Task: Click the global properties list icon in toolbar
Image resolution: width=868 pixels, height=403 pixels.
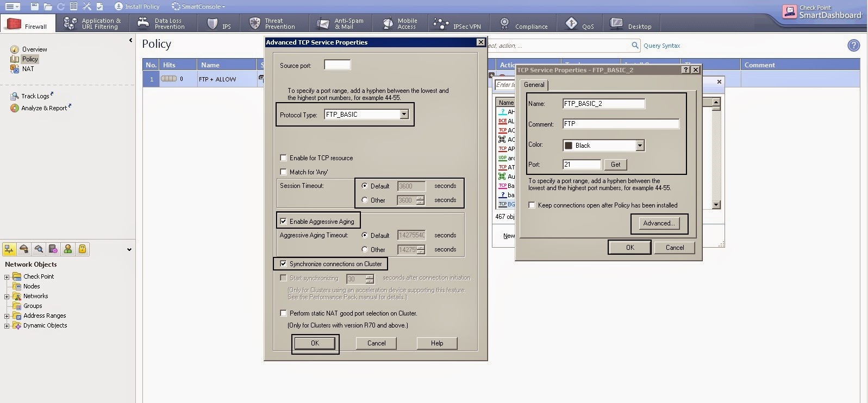Action: coord(73,7)
